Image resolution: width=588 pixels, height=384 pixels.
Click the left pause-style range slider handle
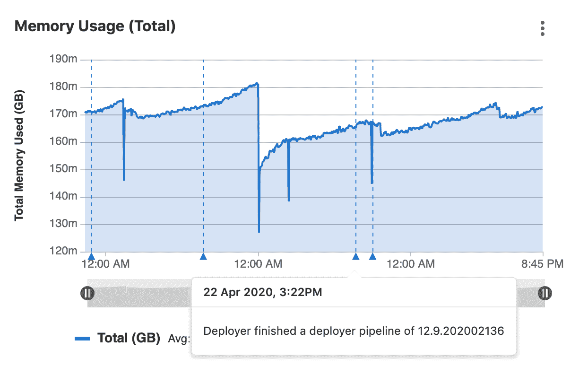tap(87, 293)
